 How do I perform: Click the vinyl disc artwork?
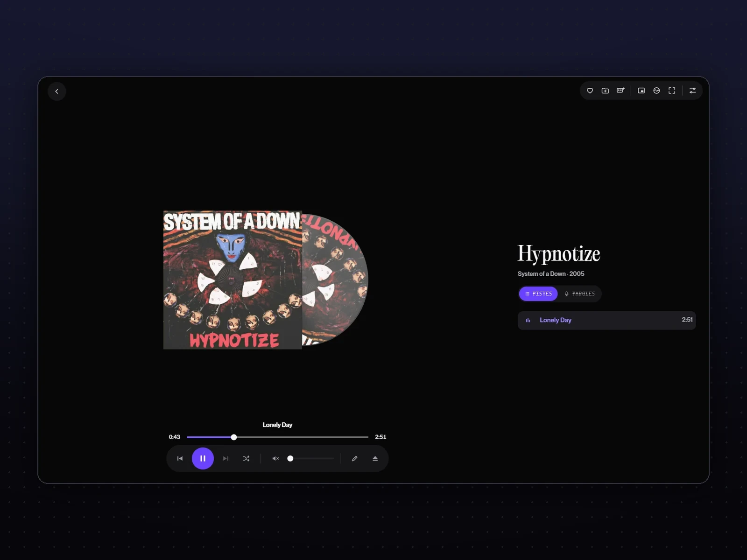pos(335,280)
